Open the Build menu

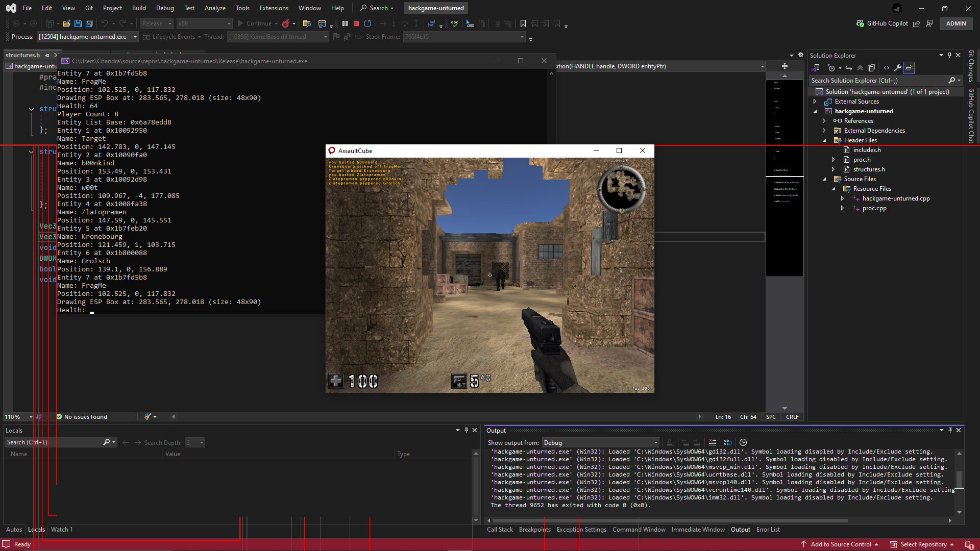(x=139, y=8)
